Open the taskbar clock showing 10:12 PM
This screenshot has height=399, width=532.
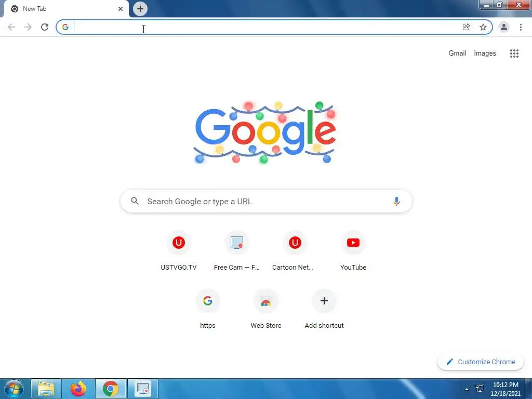(x=505, y=389)
